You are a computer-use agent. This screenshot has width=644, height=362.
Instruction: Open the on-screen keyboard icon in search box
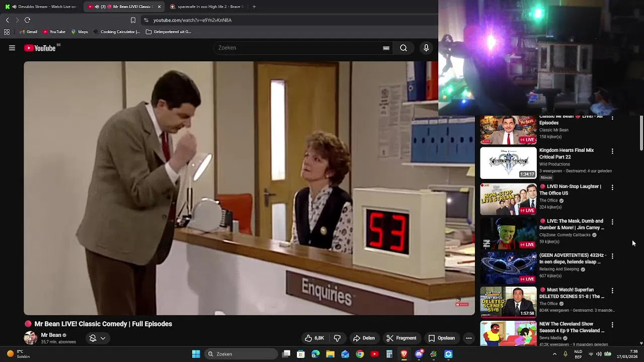pos(386,48)
